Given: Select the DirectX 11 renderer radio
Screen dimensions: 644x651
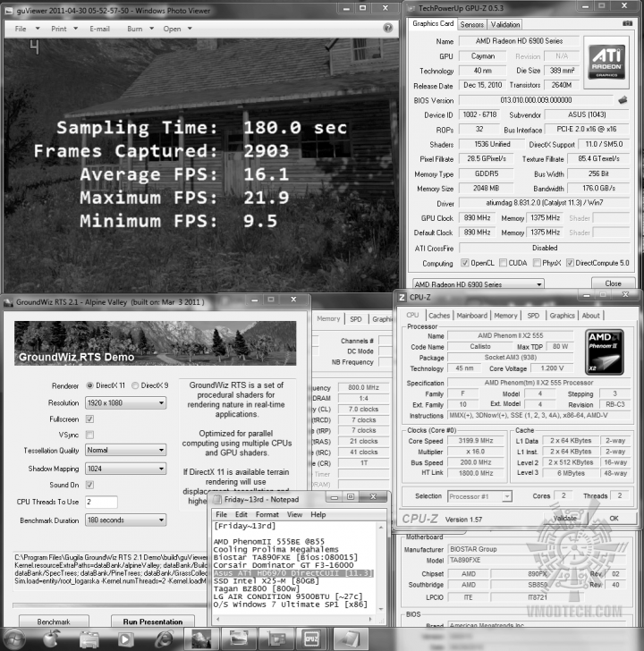Looking at the screenshot, I should pos(89,385).
